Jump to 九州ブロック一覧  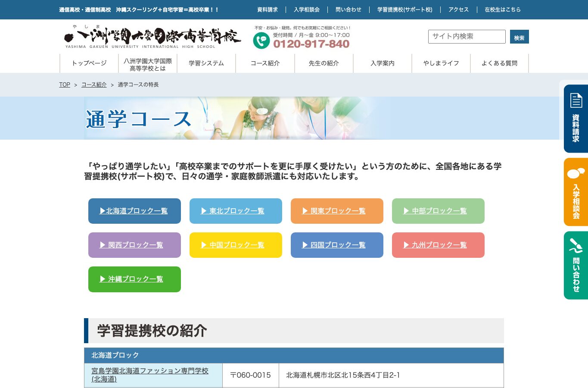click(438, 245)
